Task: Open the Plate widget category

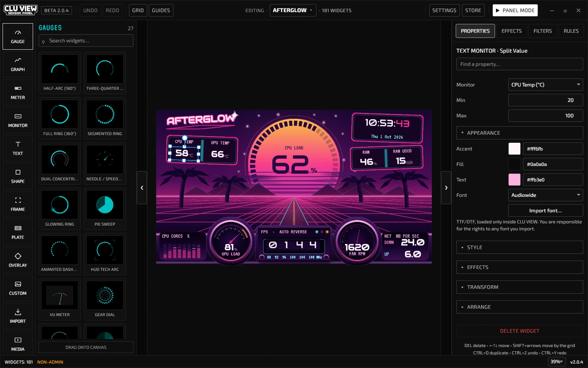Action: tap(18, 232)
